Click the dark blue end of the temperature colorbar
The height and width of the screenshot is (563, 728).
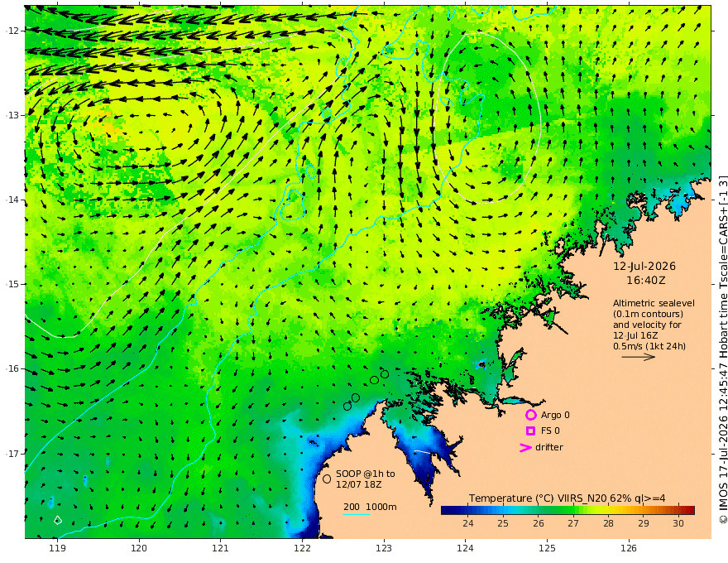[448, 511]
